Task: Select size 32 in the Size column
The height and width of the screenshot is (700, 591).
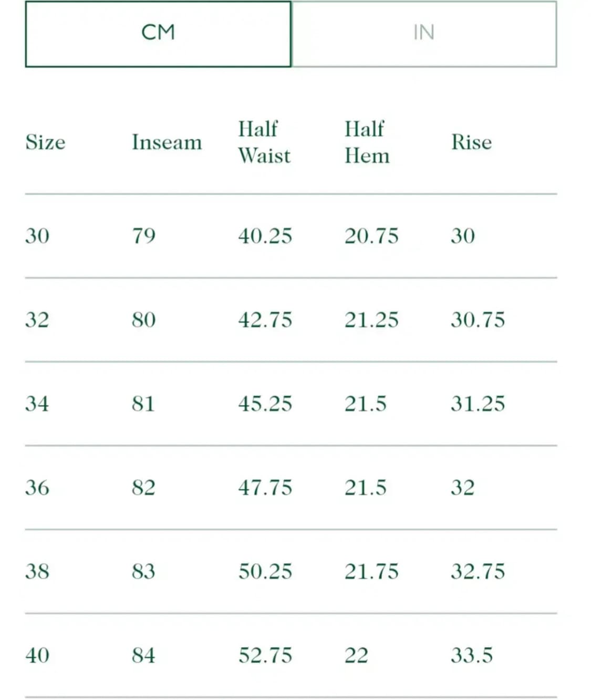Action: coord(37,320)
